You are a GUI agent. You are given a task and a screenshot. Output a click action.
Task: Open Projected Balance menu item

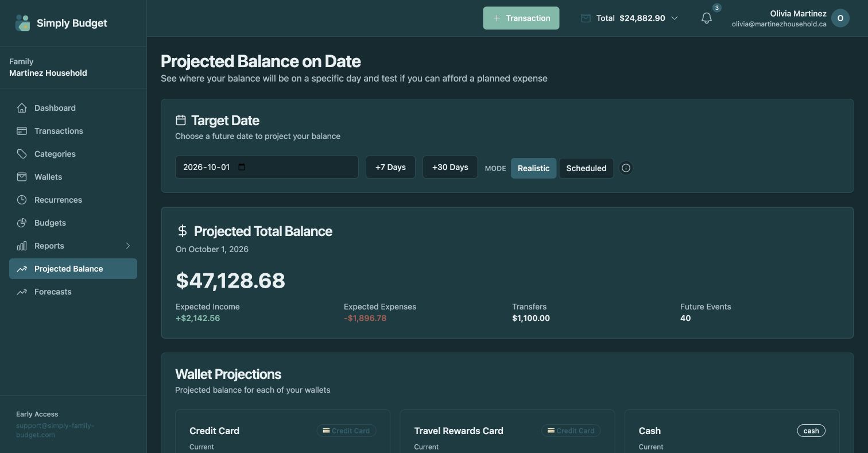73,269
